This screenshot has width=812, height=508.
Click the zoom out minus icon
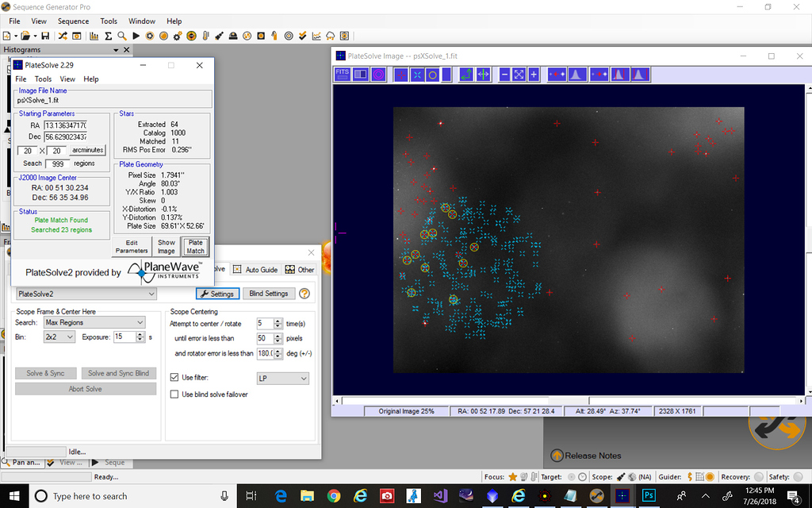[x=505, y=74]
